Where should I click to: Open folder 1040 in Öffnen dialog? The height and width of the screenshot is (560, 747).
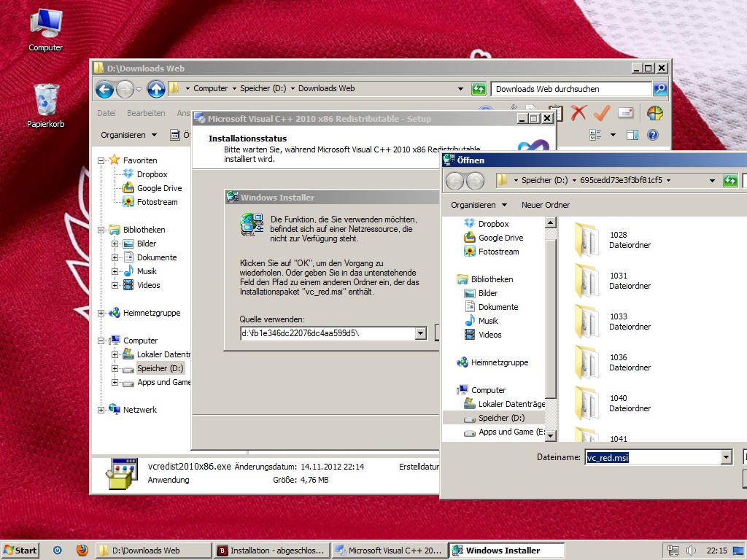613,402
